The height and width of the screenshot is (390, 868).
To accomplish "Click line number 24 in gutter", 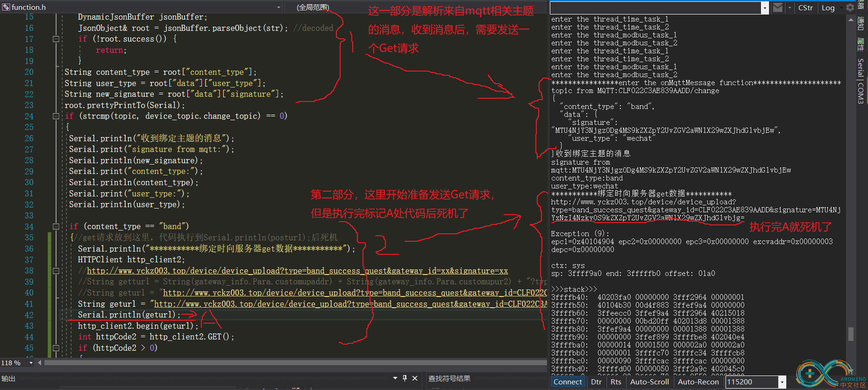I will point(29,116).
